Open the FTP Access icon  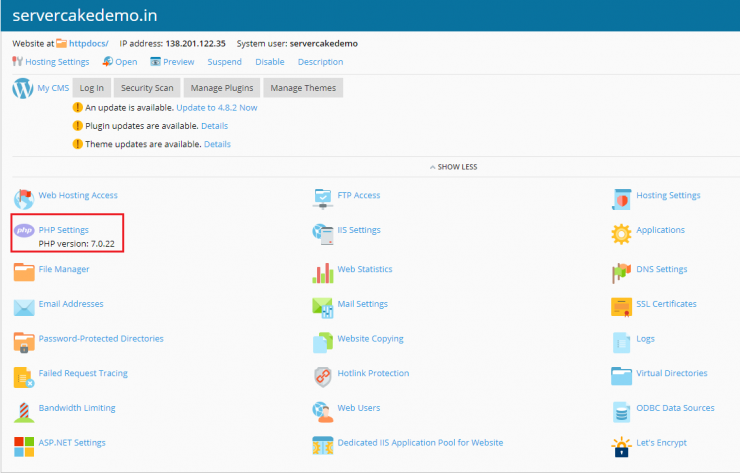[323, 199]
